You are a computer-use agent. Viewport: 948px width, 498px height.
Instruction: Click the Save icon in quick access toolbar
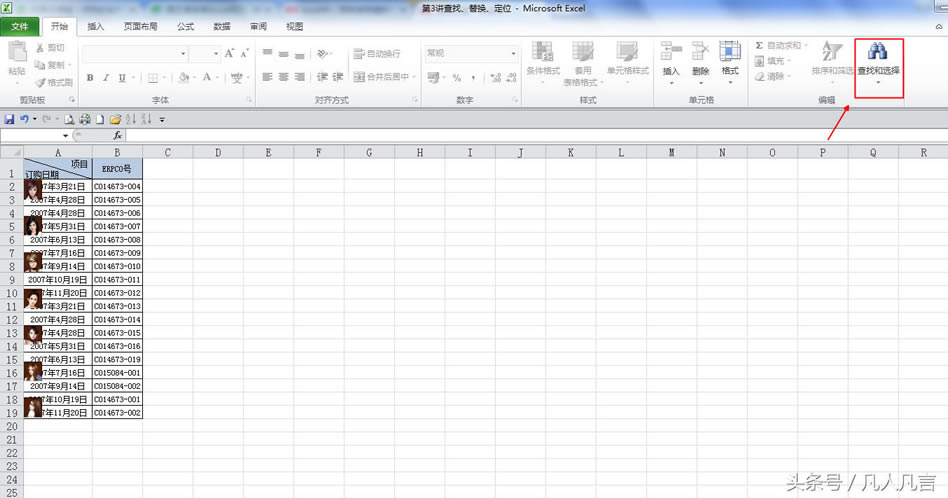[x=9, y=119]
